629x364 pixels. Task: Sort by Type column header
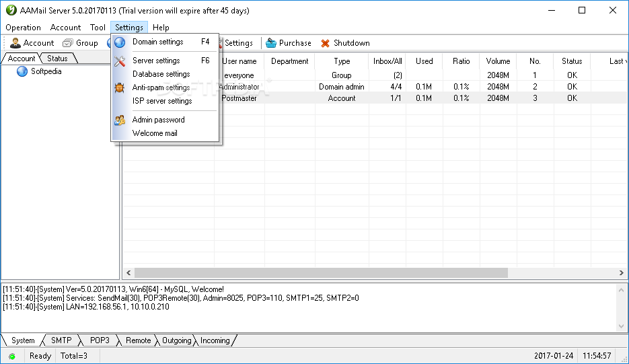(x=342, y=61)
